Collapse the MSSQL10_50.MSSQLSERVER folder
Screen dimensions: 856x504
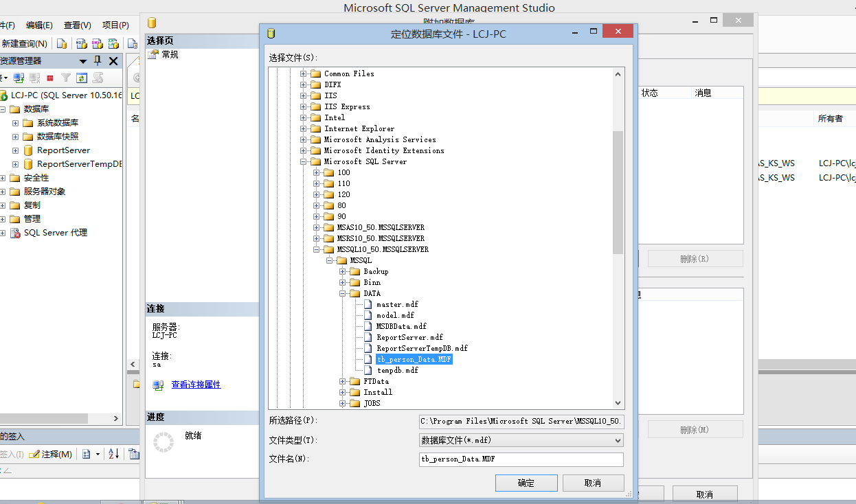[x=317, y=249]
